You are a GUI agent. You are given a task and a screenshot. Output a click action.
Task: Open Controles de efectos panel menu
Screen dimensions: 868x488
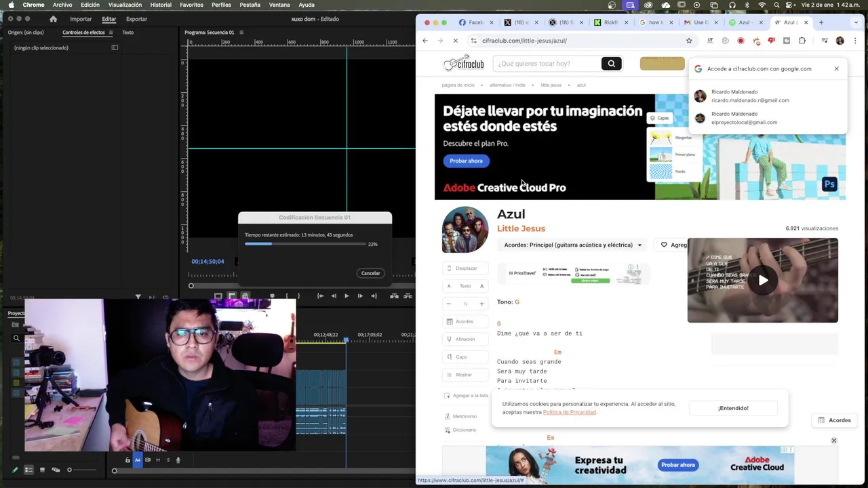[x=111, y=33]
